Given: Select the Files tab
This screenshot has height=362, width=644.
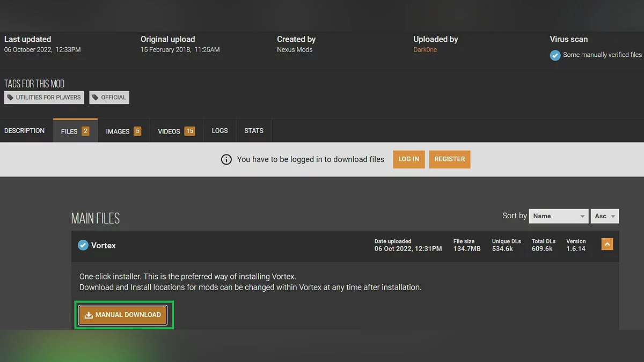Looking at the screenshot, I should pyautogui.click(x=75, y=131).
